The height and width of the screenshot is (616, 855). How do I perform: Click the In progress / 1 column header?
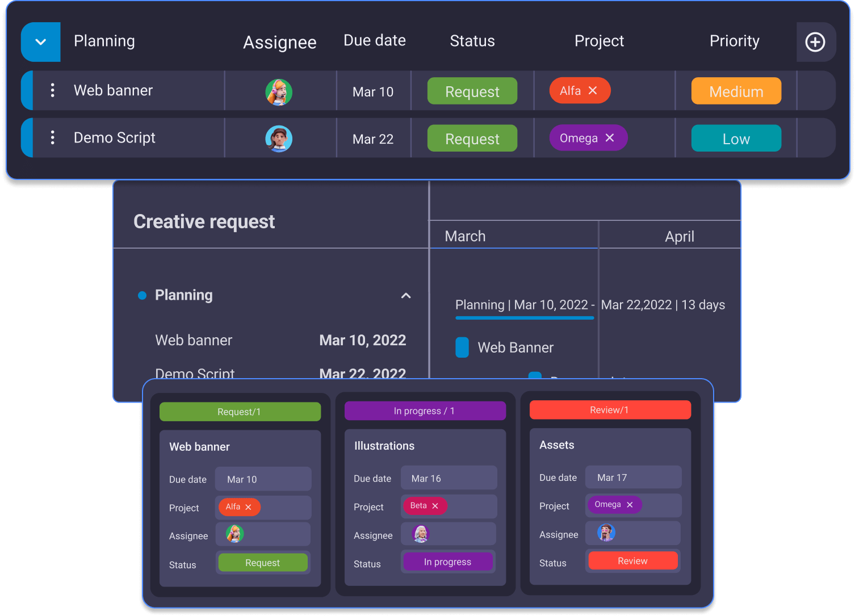425,411
